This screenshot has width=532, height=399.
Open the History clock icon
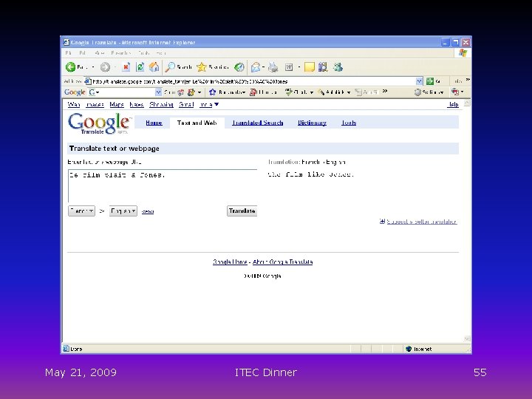[239, 67]
